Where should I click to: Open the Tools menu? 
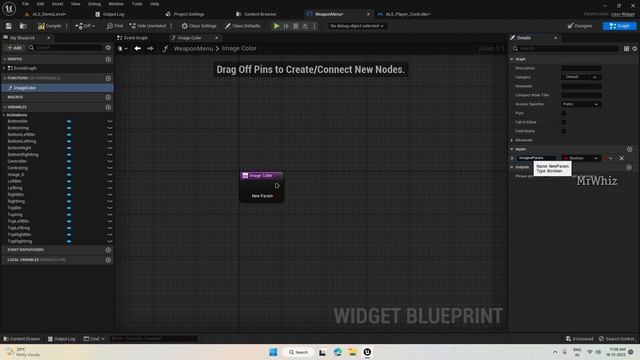coord(137,4)
